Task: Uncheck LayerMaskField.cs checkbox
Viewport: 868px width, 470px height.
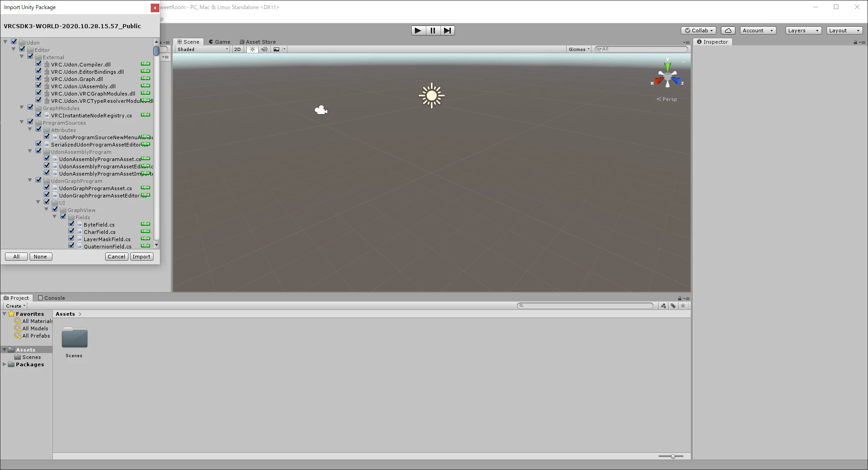Action: [x=71, y=238]
